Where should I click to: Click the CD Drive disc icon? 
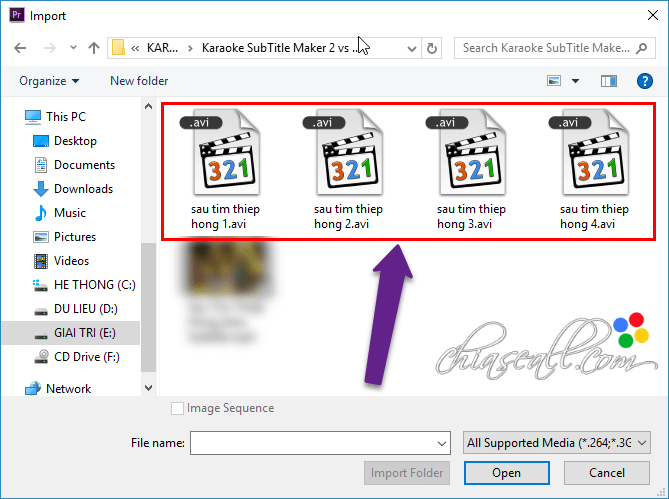pyautogui.click(x=41, y=357)
